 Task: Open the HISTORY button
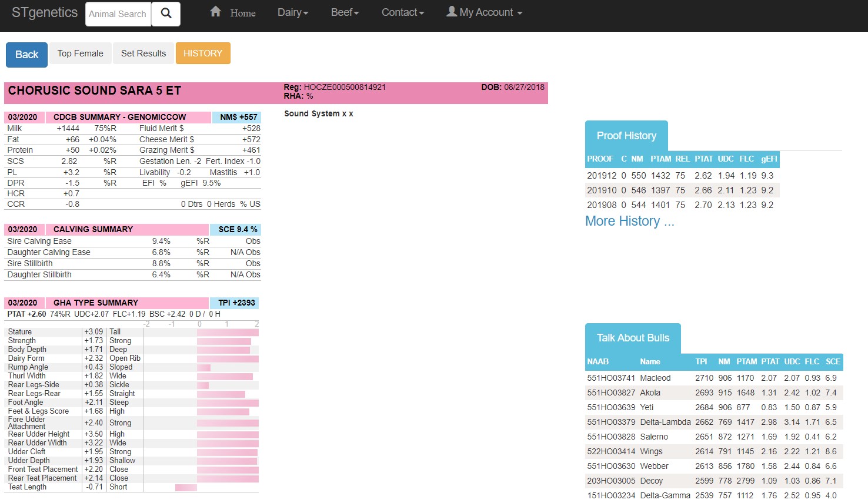[203, 53]
